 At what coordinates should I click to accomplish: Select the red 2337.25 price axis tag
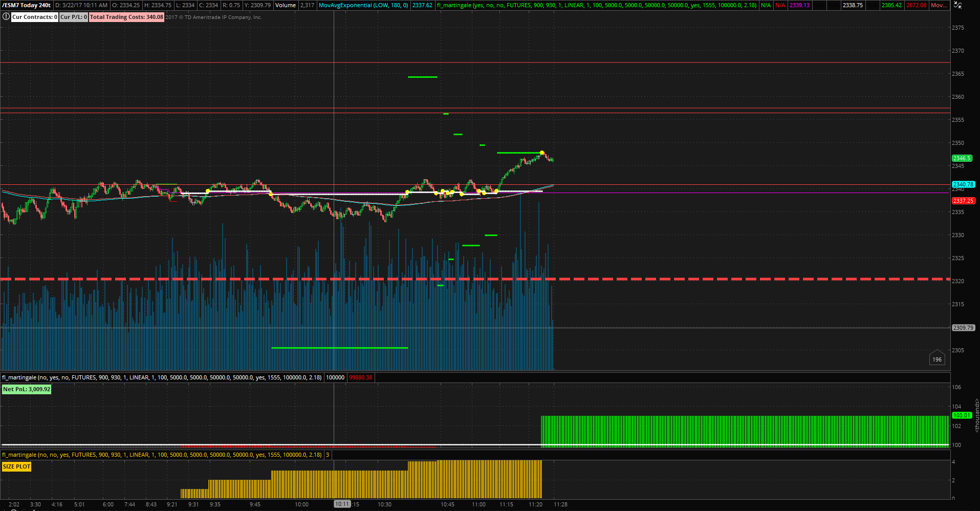[x=963, y=201]
